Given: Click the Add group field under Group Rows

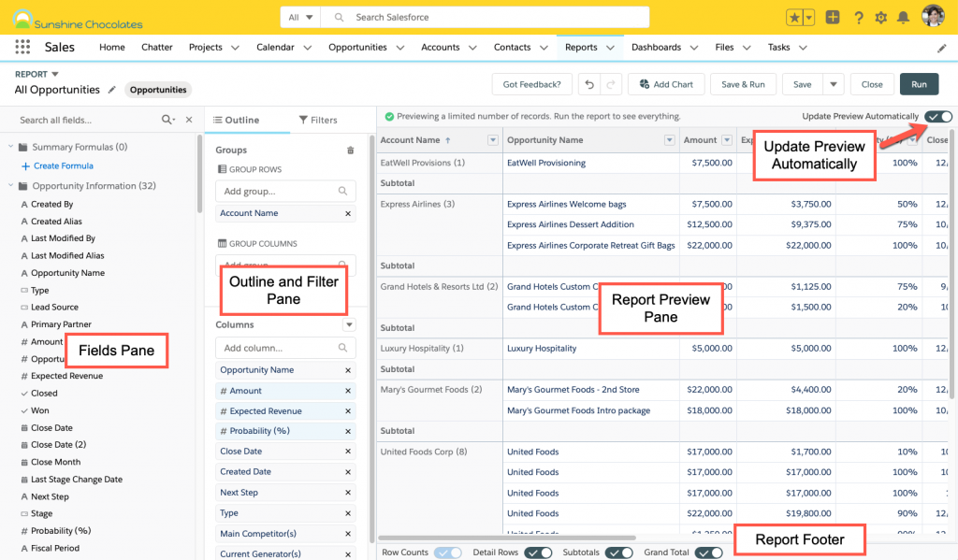Looking at the screenshot, I should [x=285, y=191].
